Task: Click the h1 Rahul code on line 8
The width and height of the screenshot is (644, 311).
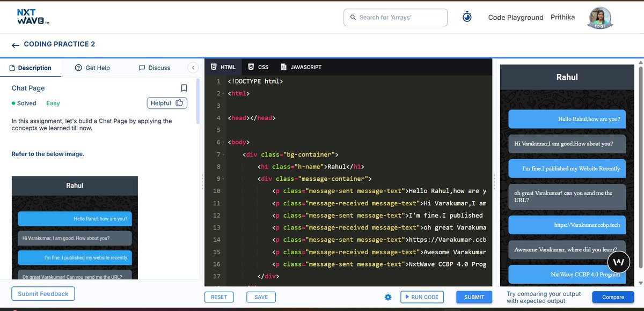Action: (311, 167)
